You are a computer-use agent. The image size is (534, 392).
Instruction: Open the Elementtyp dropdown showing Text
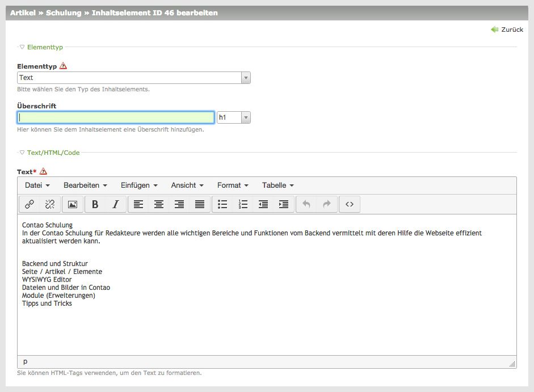[134, 78]
